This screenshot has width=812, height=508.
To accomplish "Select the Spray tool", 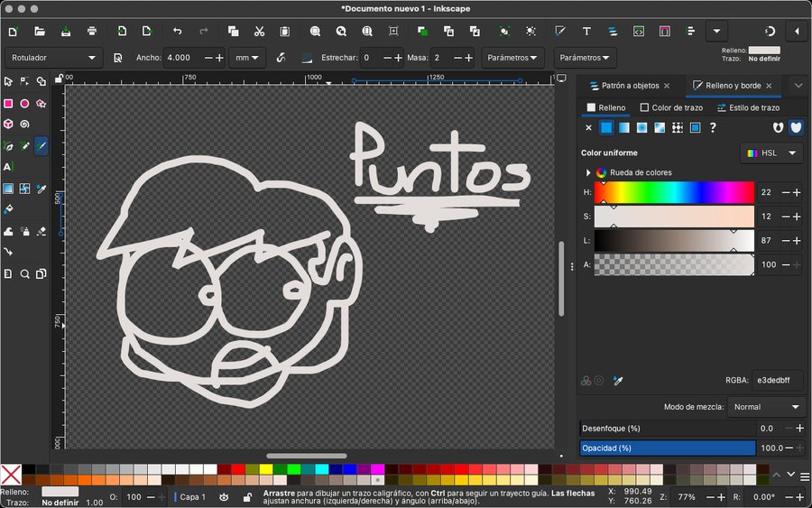I will click(x=24, y=232).
